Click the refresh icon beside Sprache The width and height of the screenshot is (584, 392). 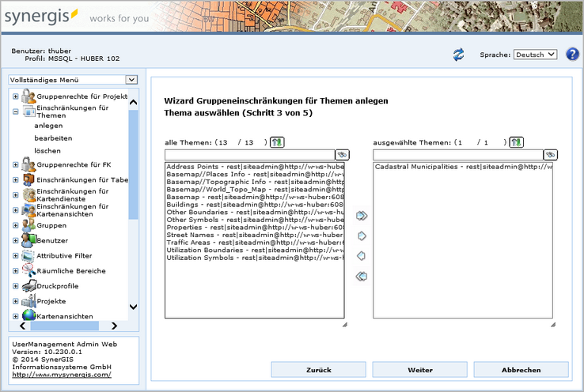458,55
